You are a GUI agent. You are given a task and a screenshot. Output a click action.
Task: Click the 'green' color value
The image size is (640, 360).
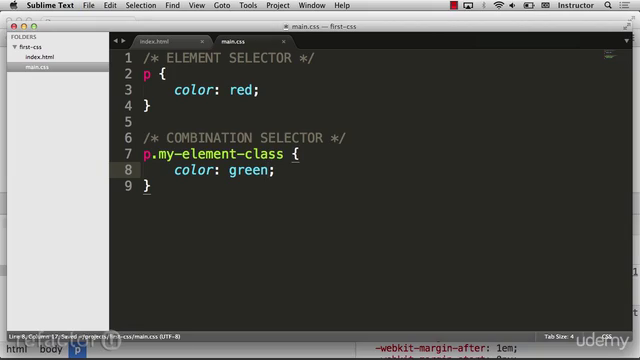248,170
